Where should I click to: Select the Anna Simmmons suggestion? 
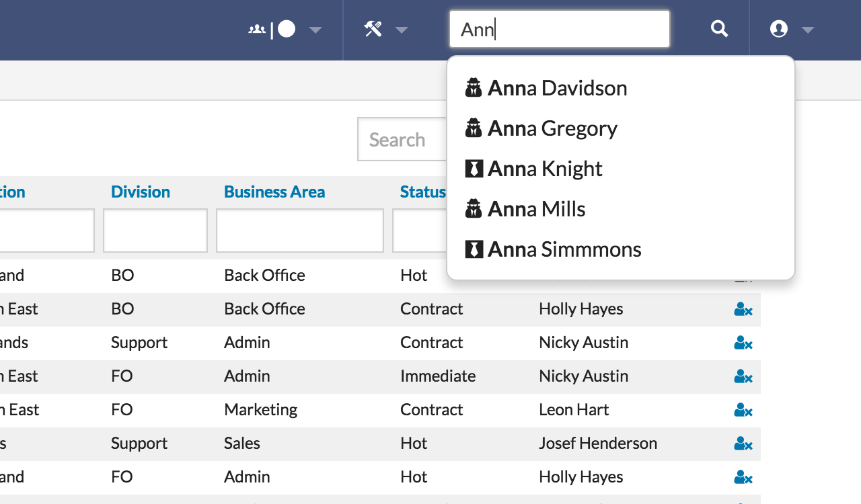(564, 249)
